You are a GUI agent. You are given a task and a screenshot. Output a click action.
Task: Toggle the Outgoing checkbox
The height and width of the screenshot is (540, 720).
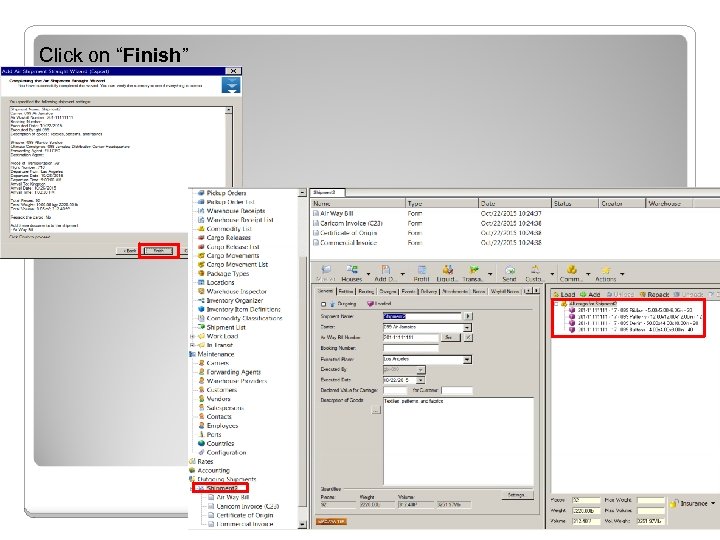(x=323, y=304)
